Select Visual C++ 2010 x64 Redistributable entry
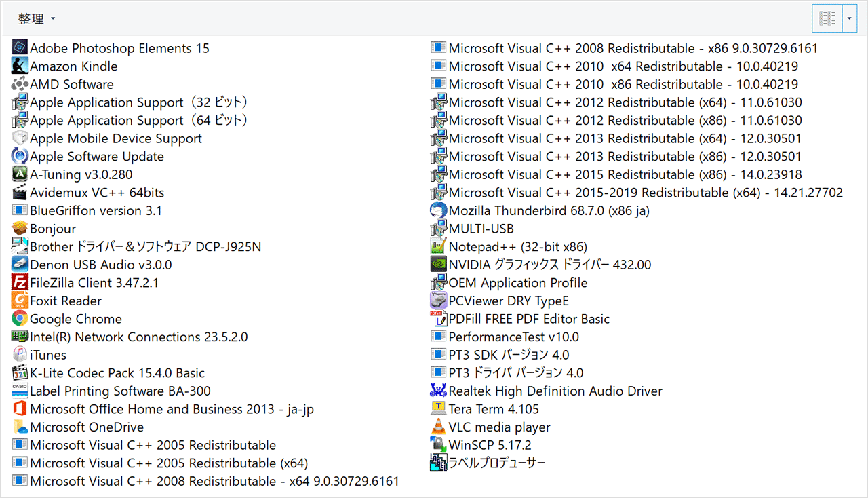The image size is (868, 498). pyautogui.click(x=614, y=66)
